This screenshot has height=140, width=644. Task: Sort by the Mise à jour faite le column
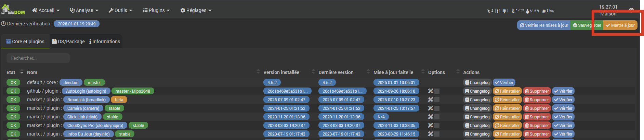[393, 72]
